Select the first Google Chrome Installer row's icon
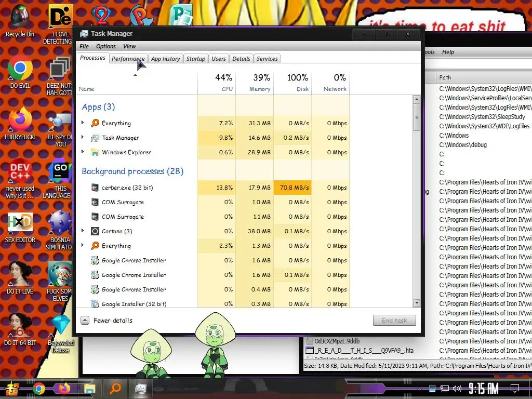Image resolution: width=532 pixels, height=399 pixels. [x=95, y=260]
